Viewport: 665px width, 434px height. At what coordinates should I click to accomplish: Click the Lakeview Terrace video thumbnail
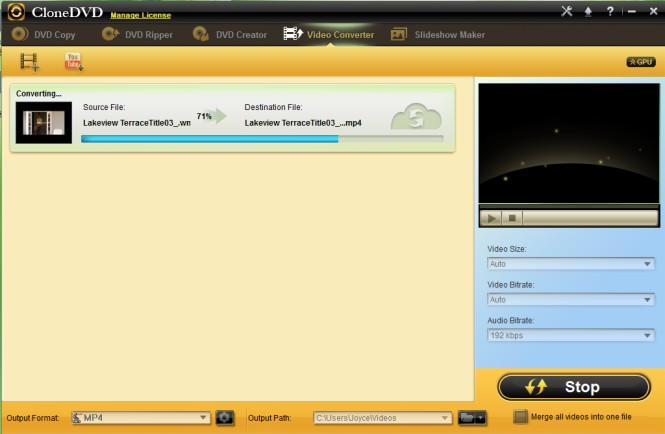44,123
